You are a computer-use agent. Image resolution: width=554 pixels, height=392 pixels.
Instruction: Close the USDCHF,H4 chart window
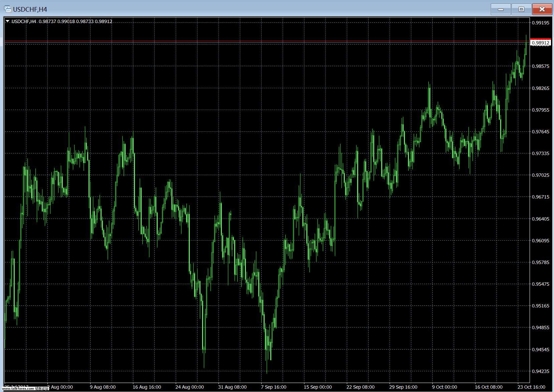542,9
